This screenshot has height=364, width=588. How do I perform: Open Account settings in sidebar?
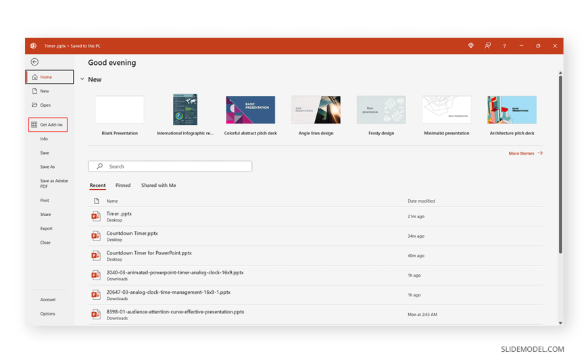point(47,300)
